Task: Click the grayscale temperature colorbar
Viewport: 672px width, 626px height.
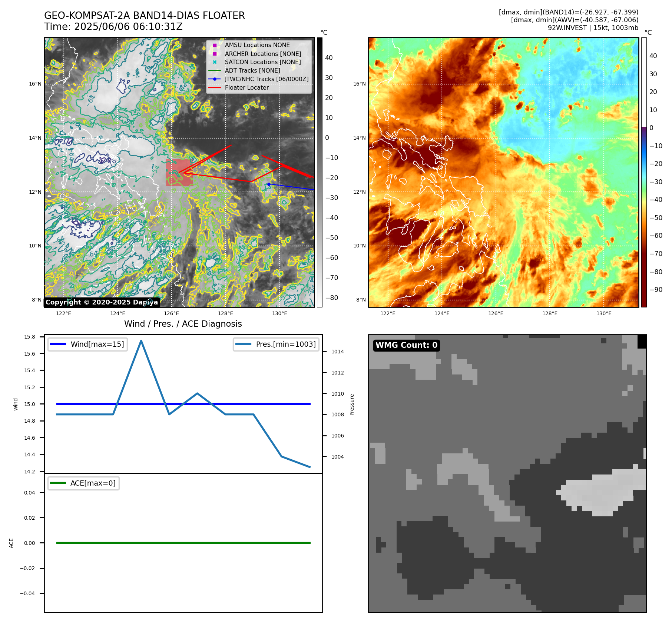Action: click(x=320, y=172)
